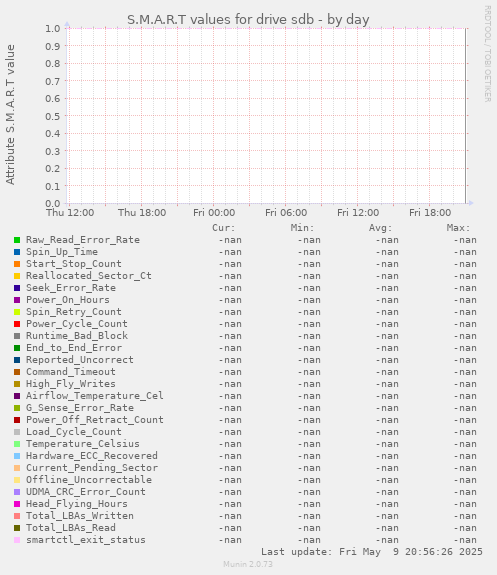Viewport: 497px width, 575px height.
Task: Click the Airflow_Temperature_Cel legend entry
Action: (x=95, y=396)
